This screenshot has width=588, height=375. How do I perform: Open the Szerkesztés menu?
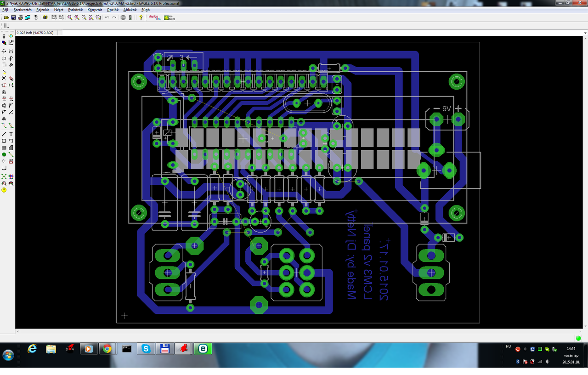pyautogui.click(x=23, y=10)
